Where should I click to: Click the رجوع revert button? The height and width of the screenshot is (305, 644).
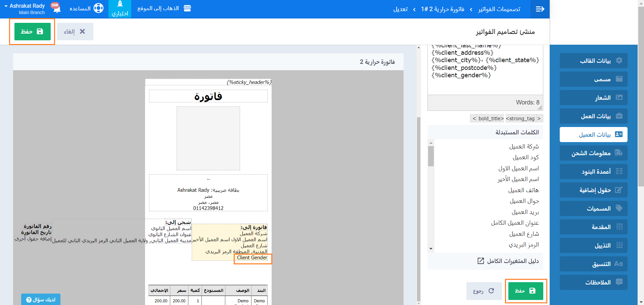click(484, 291)
